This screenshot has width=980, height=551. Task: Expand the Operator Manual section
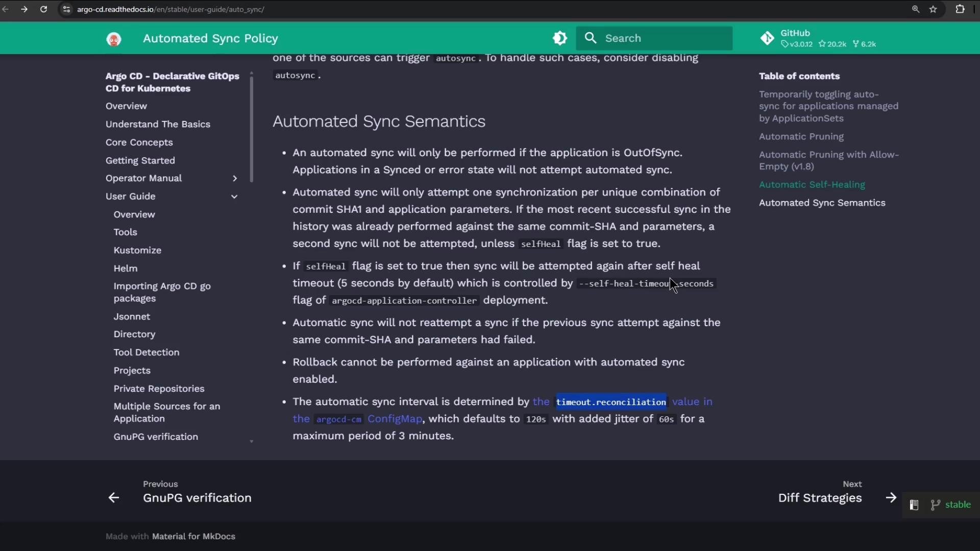235,179
